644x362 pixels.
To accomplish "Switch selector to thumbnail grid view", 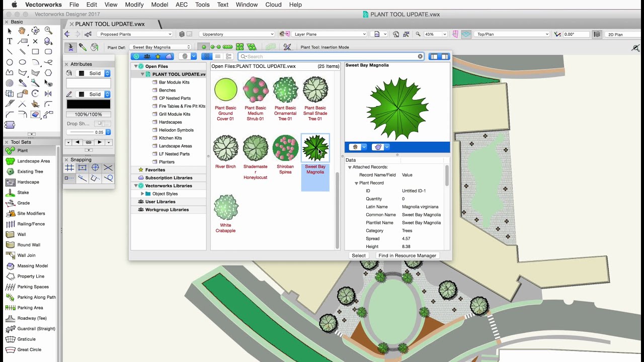I will pos(207,56).
